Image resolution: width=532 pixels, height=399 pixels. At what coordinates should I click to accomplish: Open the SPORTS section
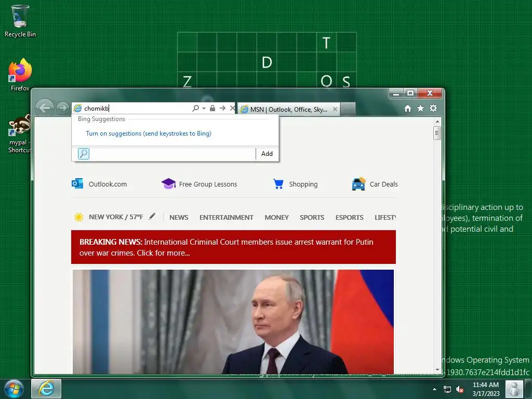tap(312, 218)
